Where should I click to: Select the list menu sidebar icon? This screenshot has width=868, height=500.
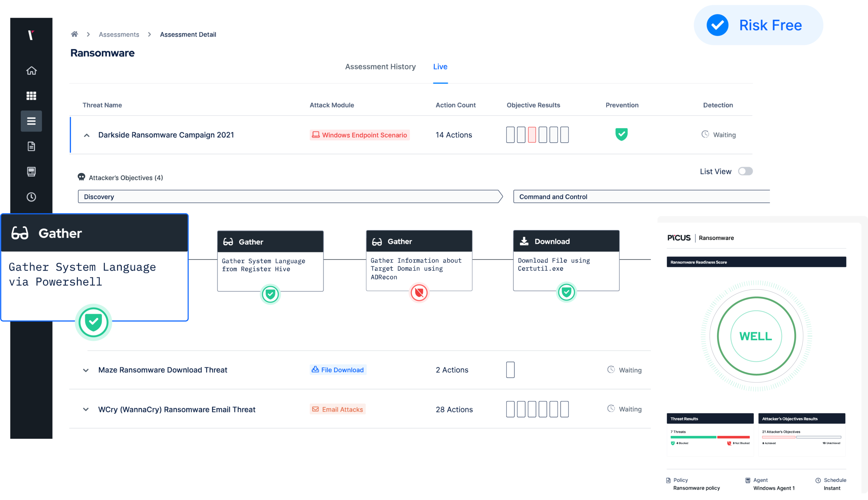click(x=31, y=121)
